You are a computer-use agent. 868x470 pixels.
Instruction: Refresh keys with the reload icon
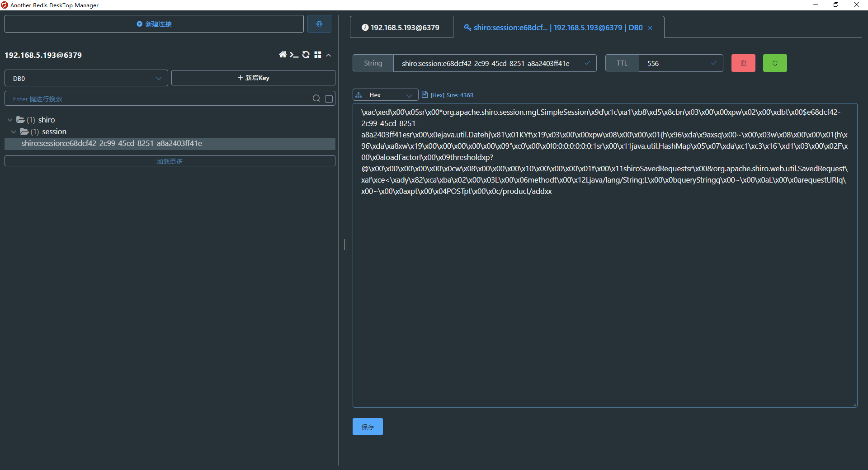tap(306, 55)
